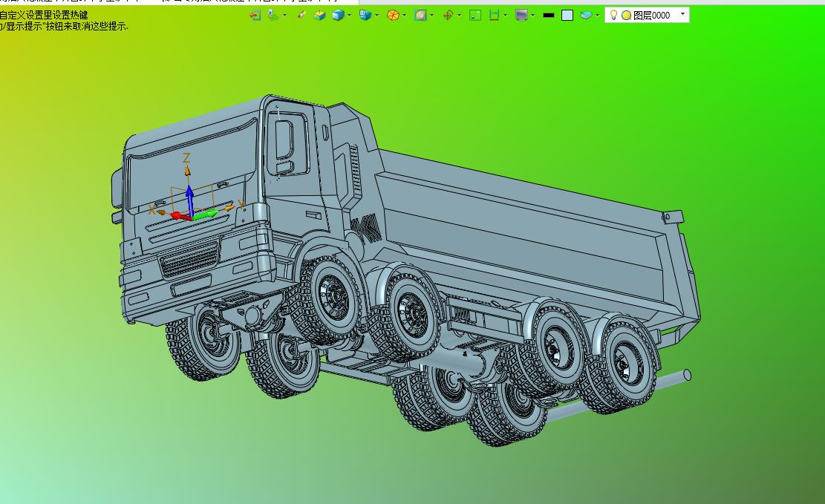Open the layer stack icon dropdown

[x=597, y=16]
